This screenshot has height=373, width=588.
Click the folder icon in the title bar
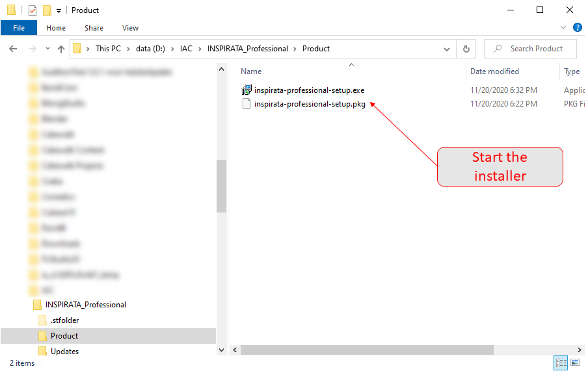click(11, 10)
